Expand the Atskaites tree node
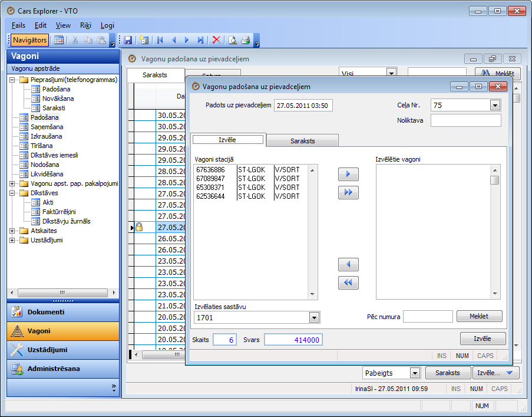The width and height of the screenshot is (532, 417). (12, 231)
